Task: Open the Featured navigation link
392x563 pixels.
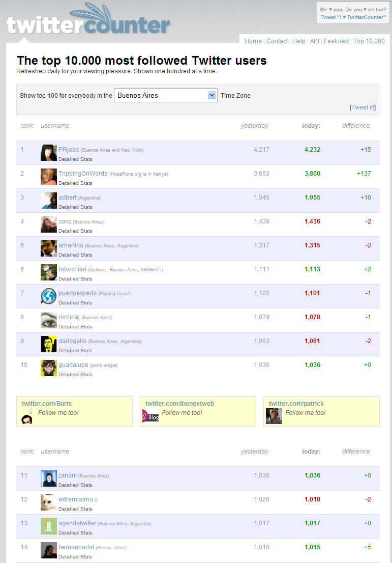Action: 336,41
